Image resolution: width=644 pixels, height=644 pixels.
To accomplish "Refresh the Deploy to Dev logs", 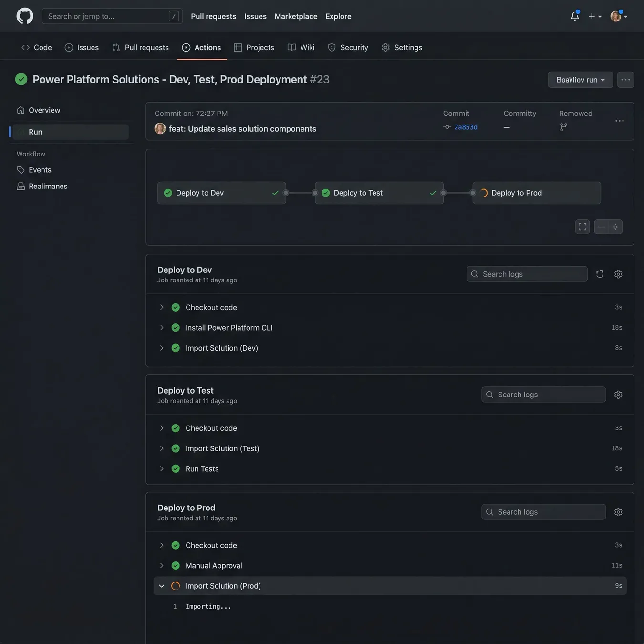I will [x=600, y=274].
